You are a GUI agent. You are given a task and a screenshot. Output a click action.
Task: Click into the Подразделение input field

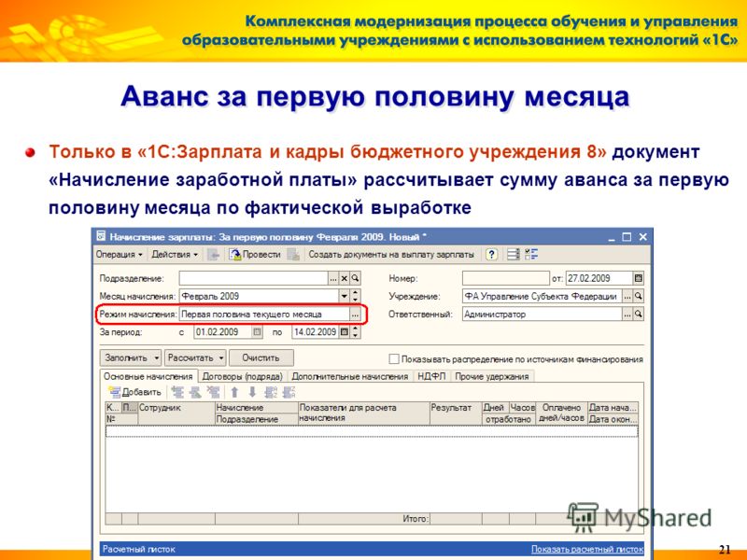point(253,278)
